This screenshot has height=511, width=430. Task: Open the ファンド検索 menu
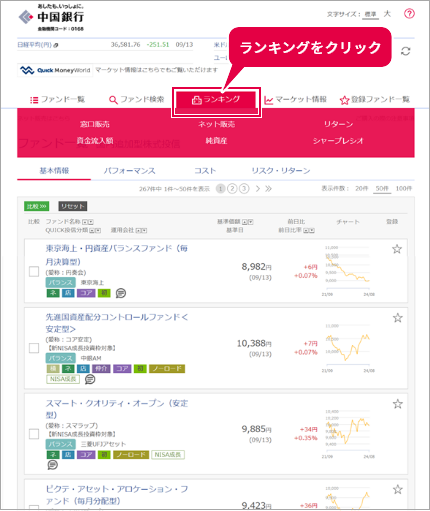tap(137, 100)
